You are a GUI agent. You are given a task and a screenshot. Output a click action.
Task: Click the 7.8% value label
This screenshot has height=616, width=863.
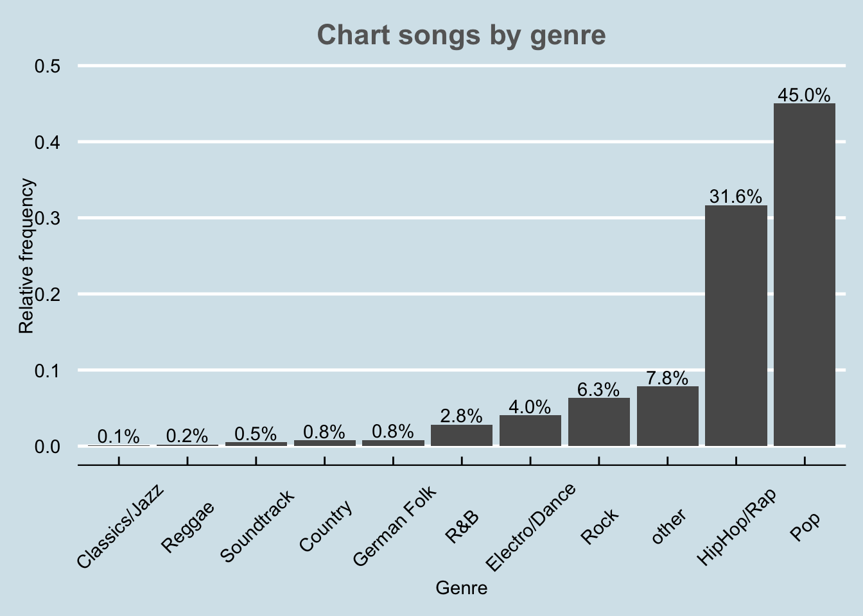pos(667,378)
